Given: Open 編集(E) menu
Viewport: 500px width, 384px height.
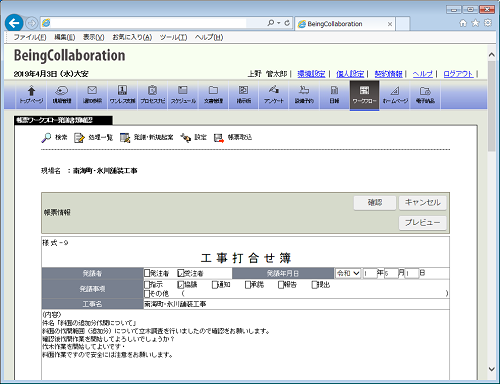Looking at the screenshot, I should coord(65,37).
